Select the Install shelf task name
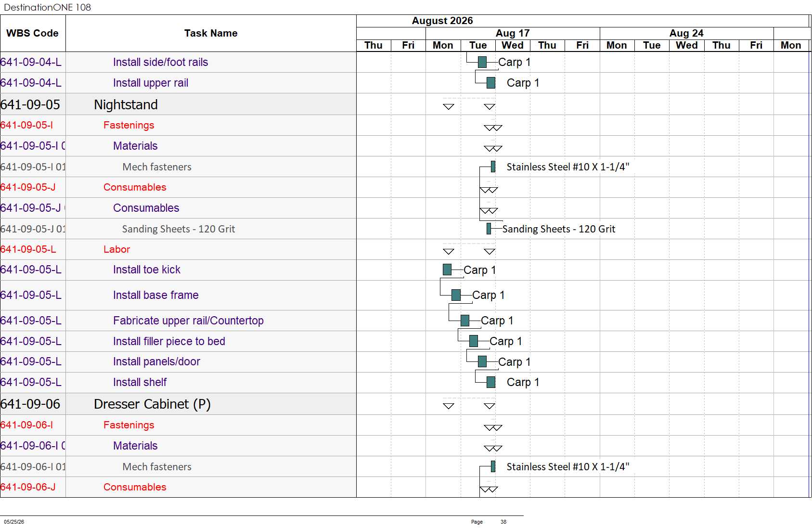 [x=140, y=382]
